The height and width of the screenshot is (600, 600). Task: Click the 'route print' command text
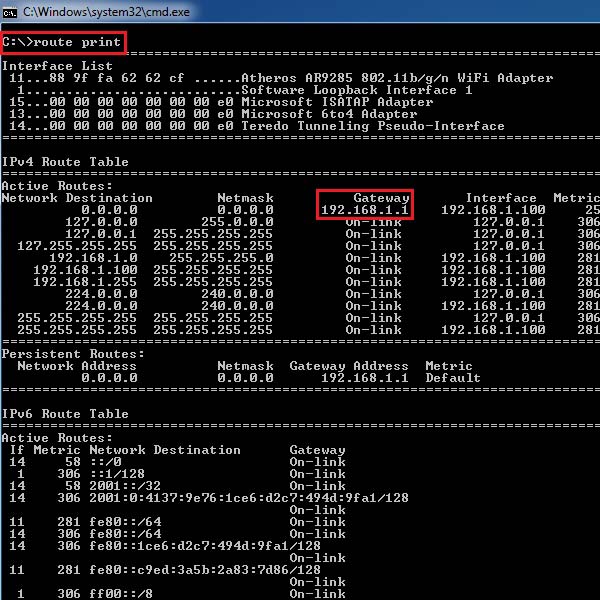tap(77, 41)
